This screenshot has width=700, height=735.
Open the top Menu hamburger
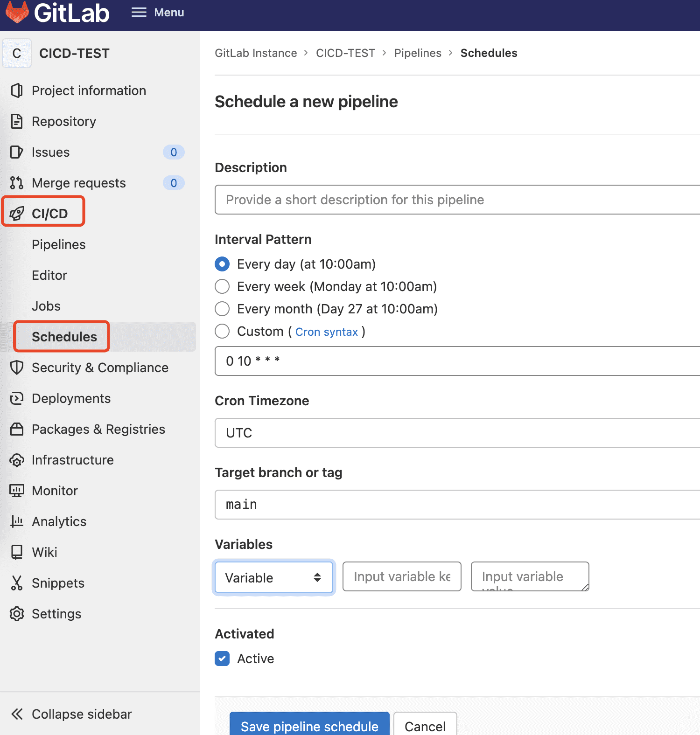[158, 13]
